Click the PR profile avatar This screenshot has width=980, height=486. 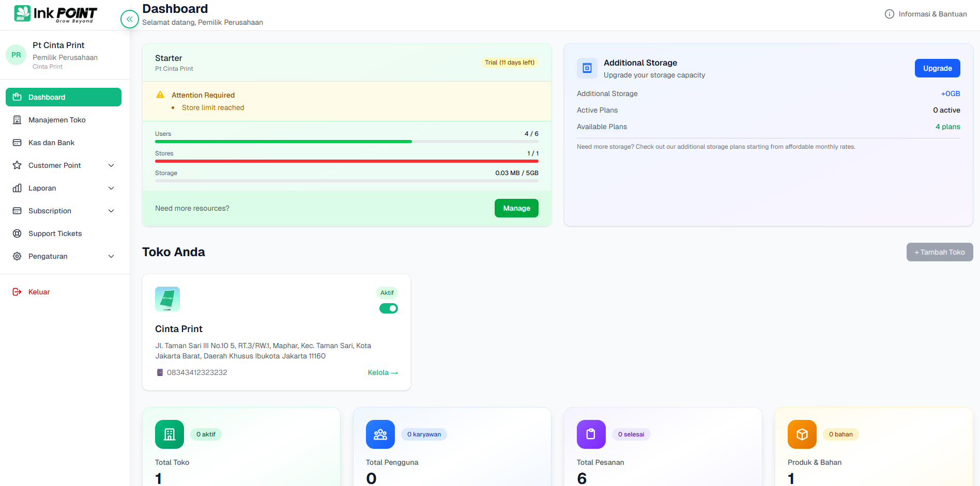(x=16, y=55)
